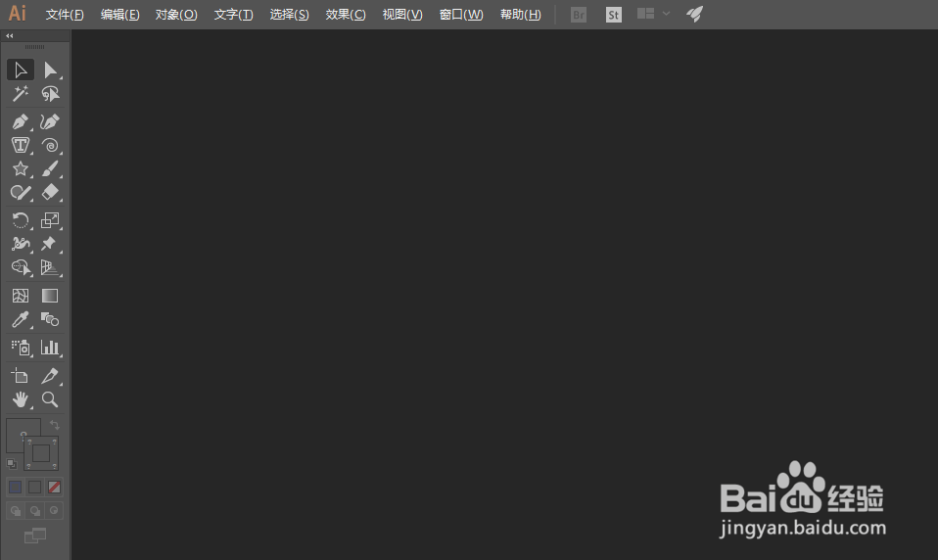Change the screen mode

(34, 536)
